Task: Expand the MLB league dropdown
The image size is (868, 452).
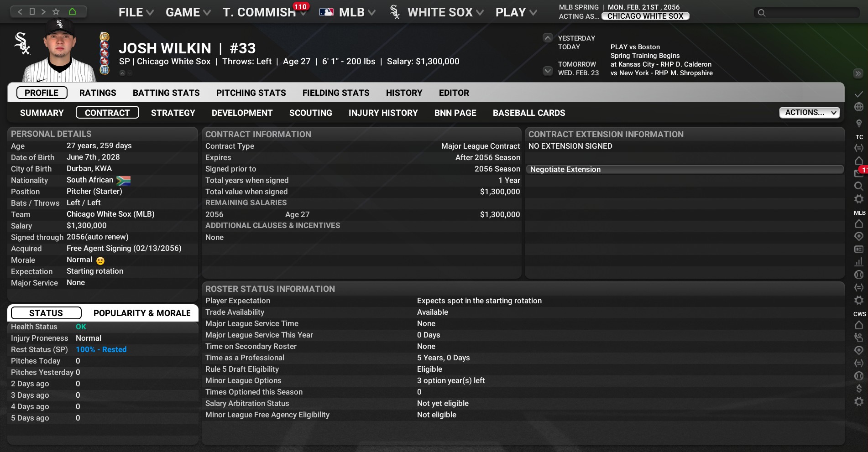Action: (x=356, y=12)
